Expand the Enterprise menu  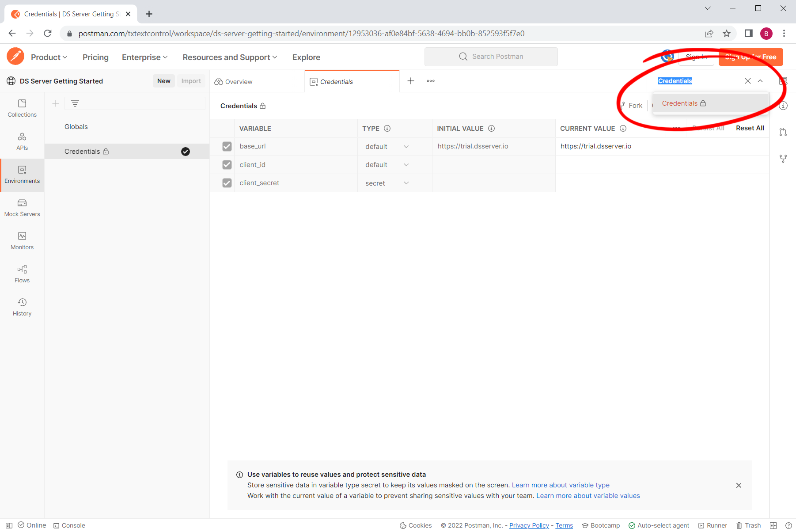coord(145,57)
